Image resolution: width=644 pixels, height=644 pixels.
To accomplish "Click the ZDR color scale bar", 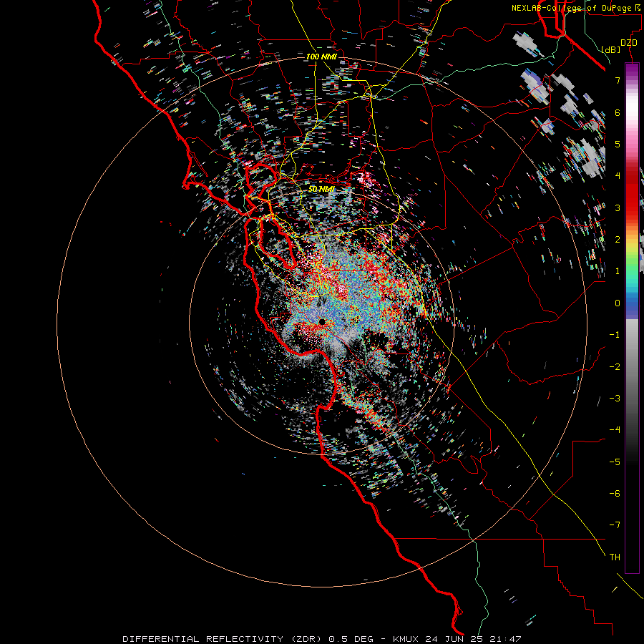I will [x=632, y=318].
